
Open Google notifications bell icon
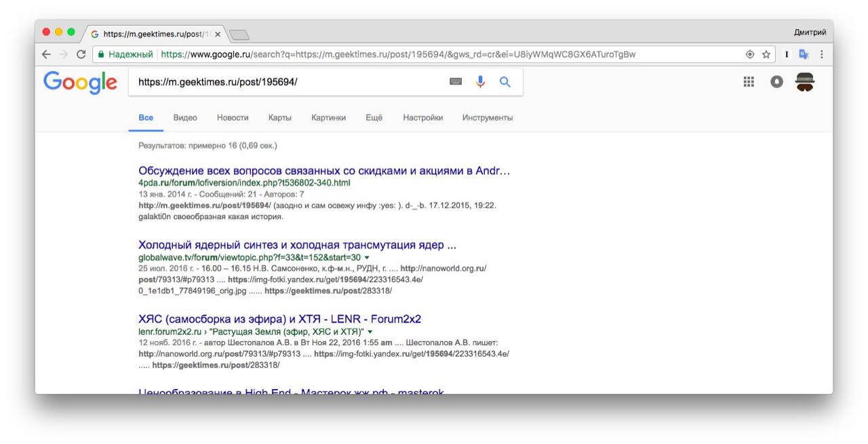pyautogui.click(x=776, y=82)
